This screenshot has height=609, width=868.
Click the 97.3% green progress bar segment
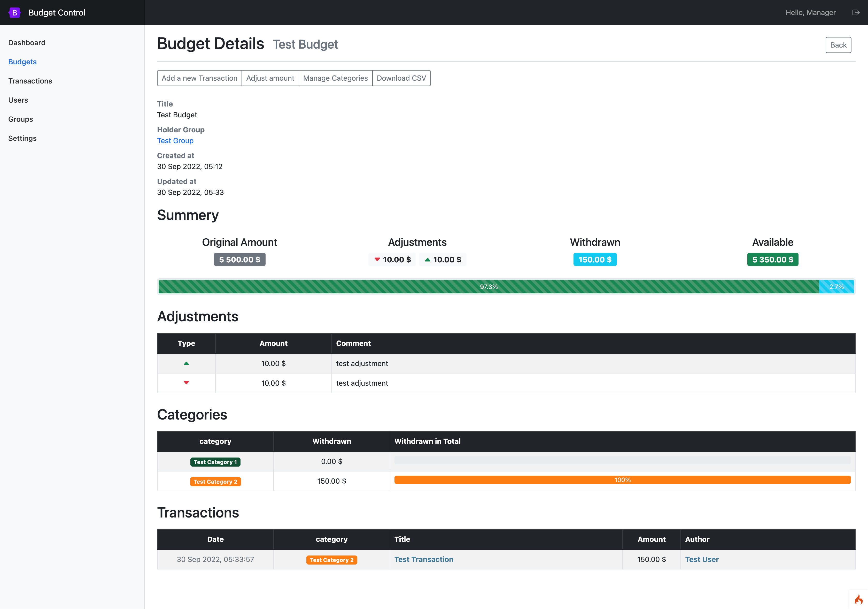tap(488, 287)
